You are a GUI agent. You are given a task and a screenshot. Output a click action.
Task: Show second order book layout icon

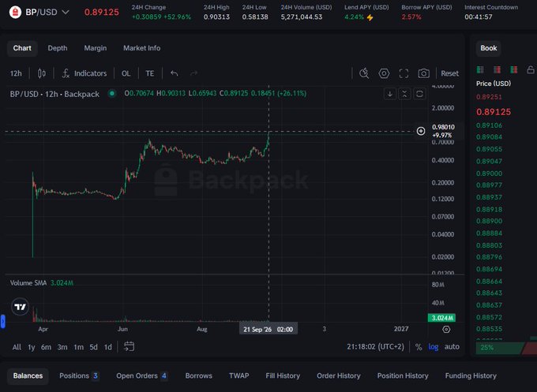click(497, 69)
